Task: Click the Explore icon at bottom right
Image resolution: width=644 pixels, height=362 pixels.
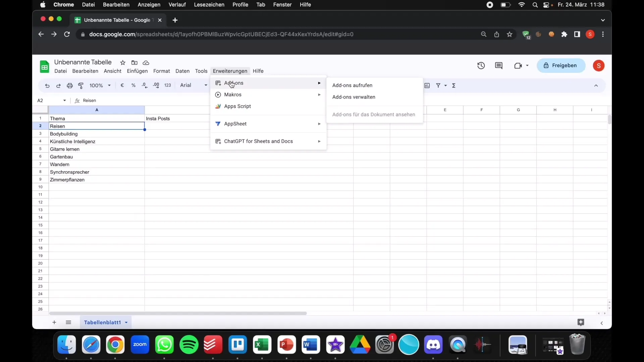Action: 581,322
